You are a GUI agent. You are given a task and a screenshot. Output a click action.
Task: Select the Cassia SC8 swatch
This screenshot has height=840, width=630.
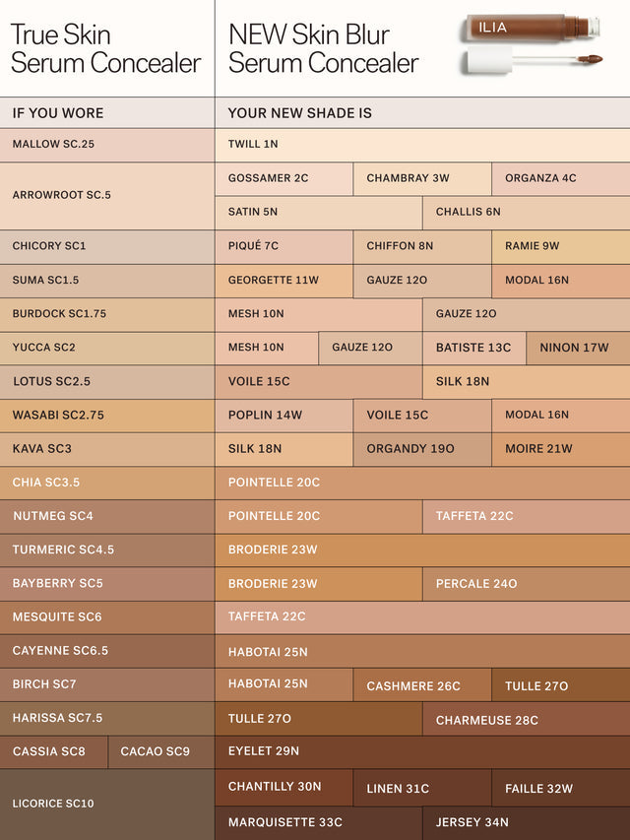pos(53,752)
